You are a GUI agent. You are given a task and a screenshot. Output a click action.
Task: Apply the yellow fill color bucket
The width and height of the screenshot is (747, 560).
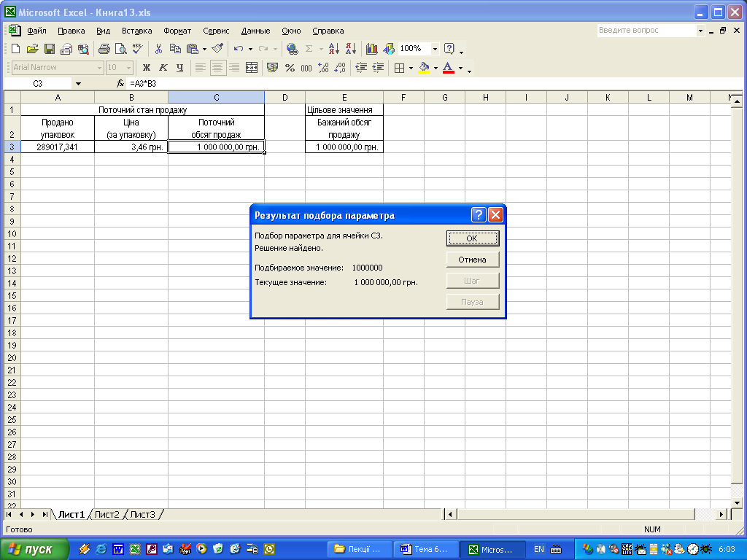[424, 68]
